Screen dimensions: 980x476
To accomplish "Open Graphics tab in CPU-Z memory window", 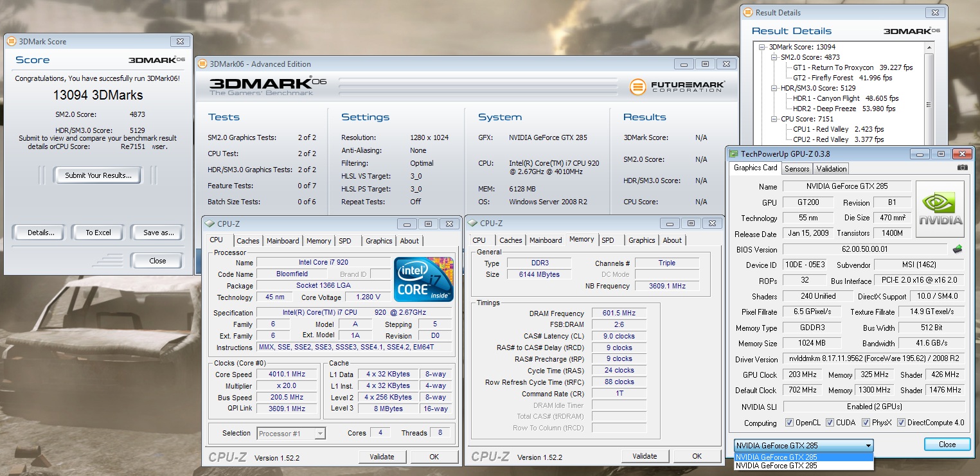I will pos(642,240).
